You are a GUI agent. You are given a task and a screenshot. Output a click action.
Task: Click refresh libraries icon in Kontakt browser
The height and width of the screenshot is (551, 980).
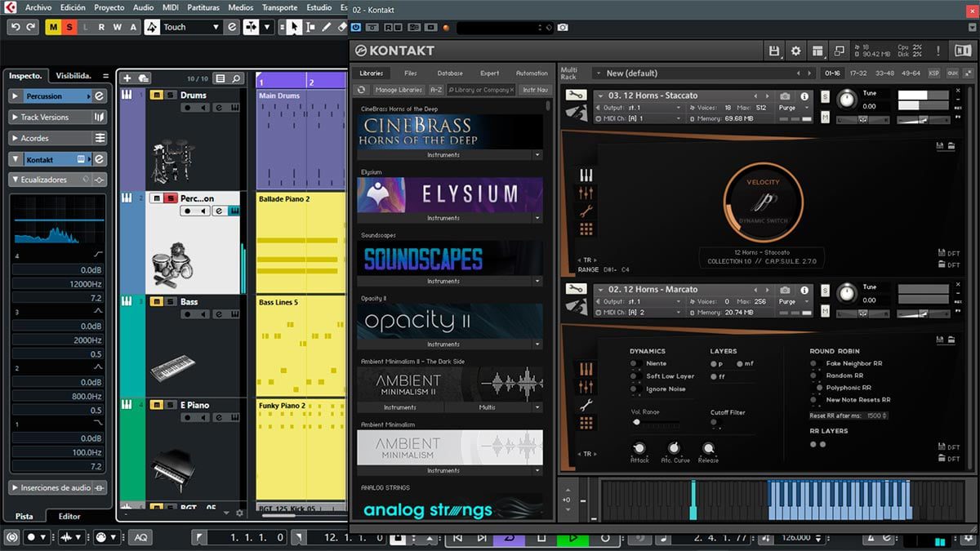pos(362,90)
